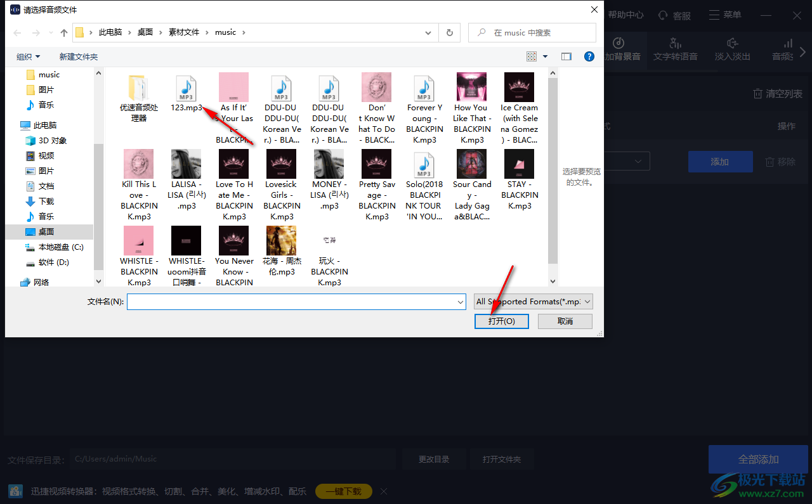
Task: Select As If It's Your Last album thumbnail
Action: (233, 87)
